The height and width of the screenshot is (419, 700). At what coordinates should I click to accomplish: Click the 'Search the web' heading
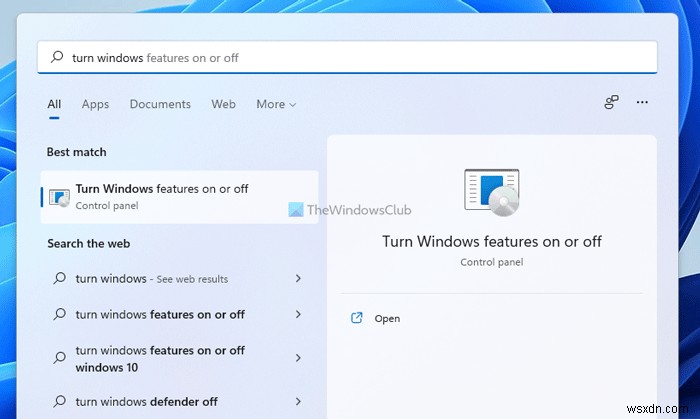tap(89, 244)
